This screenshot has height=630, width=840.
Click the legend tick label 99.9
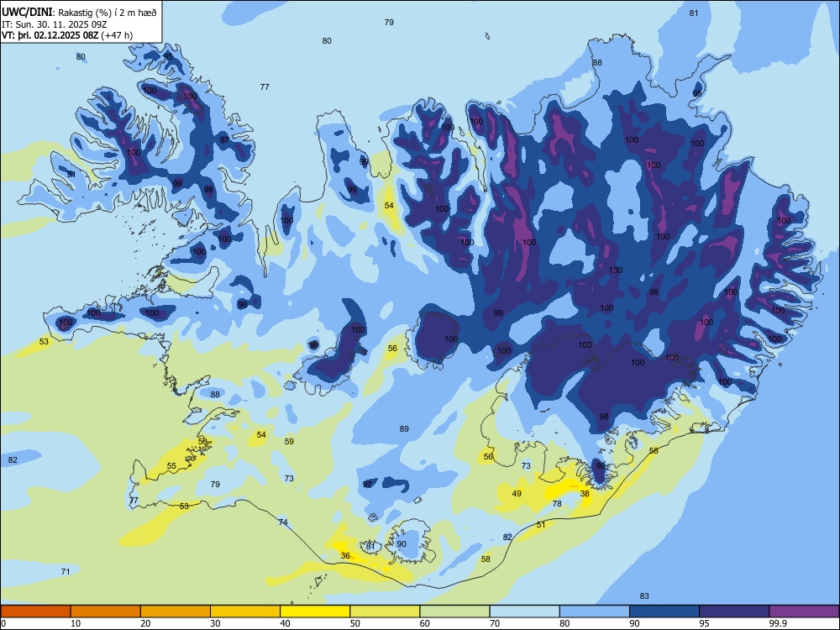click(778, 623)
